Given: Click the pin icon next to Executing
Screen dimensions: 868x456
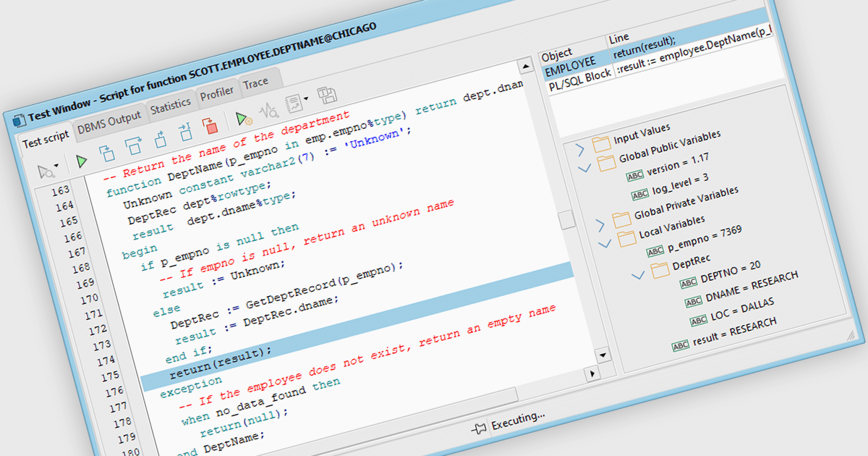Looking at the screenshot, I should 479,428.
